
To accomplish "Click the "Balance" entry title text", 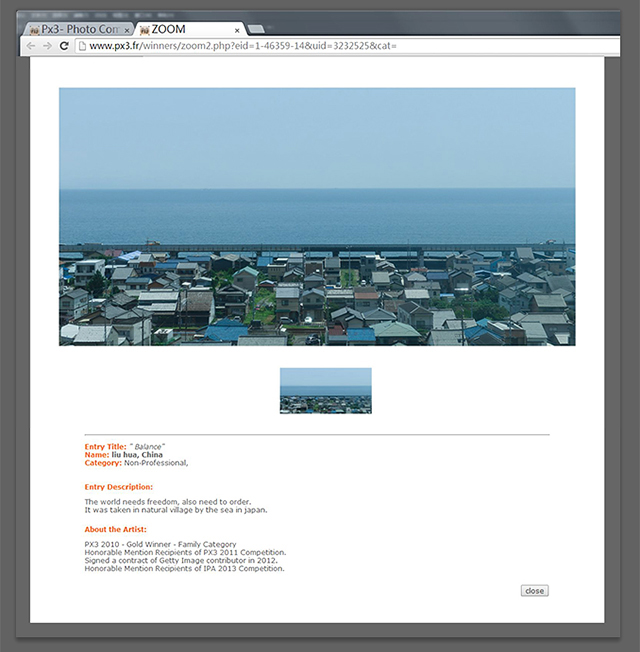I will (148, 446).
